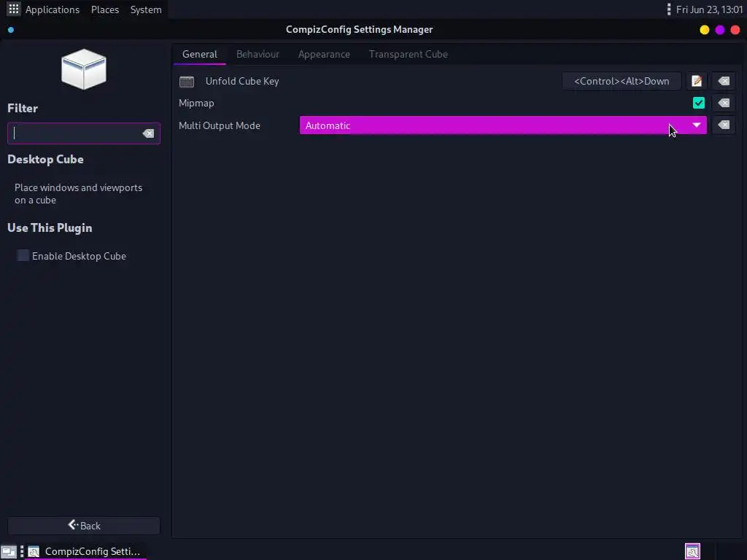The width and height of the screenshot is (747, 560).
Task: Click the clock showing Fri Jun 23, 13:01
Action: [x=709, y=9]
